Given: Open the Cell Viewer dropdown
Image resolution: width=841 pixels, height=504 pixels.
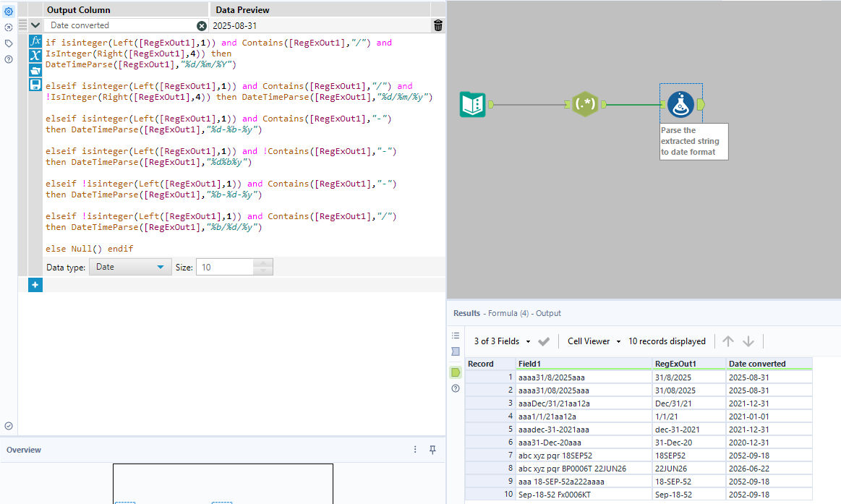Looking at the screenshot, I should (x=594, y=341).
